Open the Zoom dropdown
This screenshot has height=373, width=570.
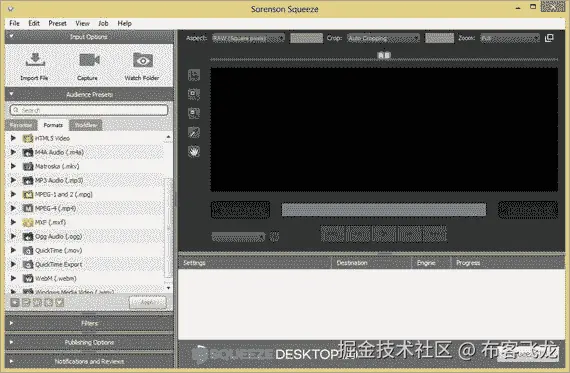pos(510,38)
